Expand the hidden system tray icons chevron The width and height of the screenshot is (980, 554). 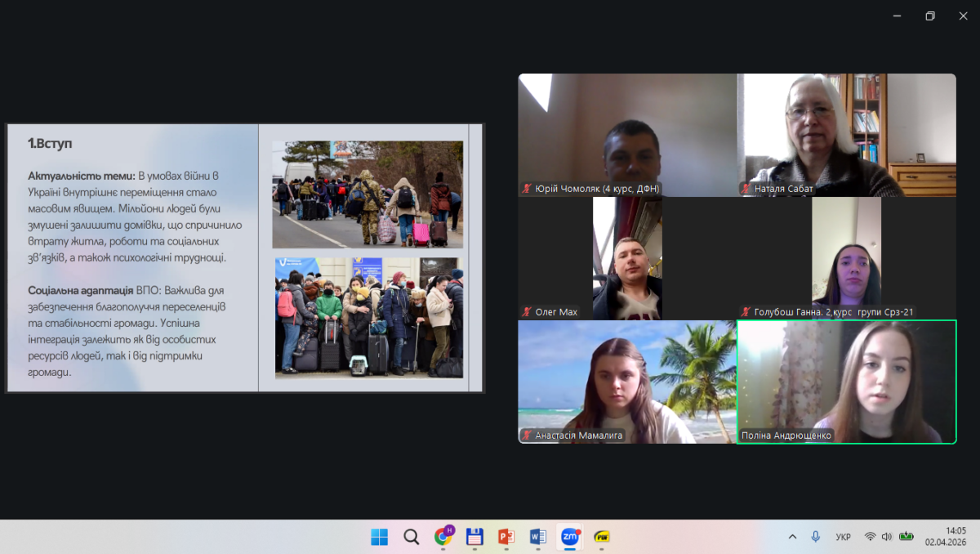792,537
